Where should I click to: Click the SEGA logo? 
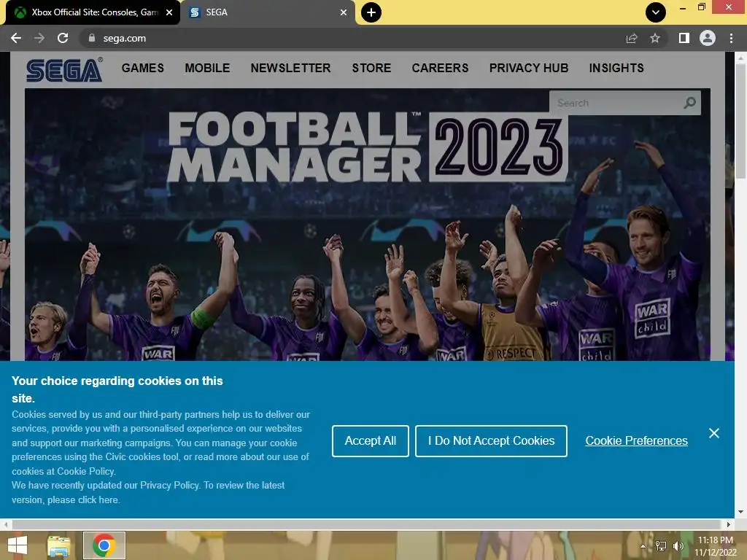point(64,69)
